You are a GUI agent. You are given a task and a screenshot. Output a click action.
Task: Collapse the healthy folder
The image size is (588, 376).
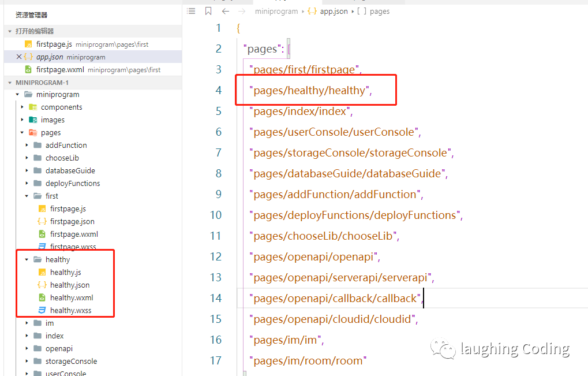coord(27,259)
